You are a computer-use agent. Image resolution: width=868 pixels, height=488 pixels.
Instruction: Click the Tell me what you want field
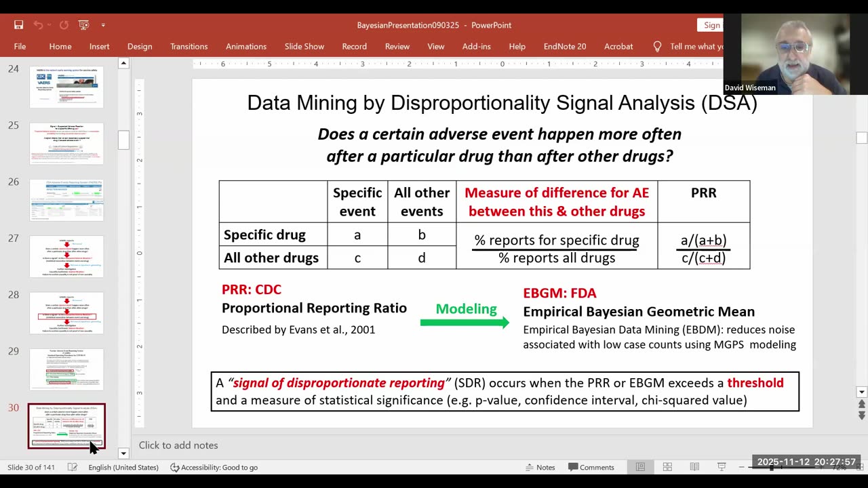(x=696, y=46)
